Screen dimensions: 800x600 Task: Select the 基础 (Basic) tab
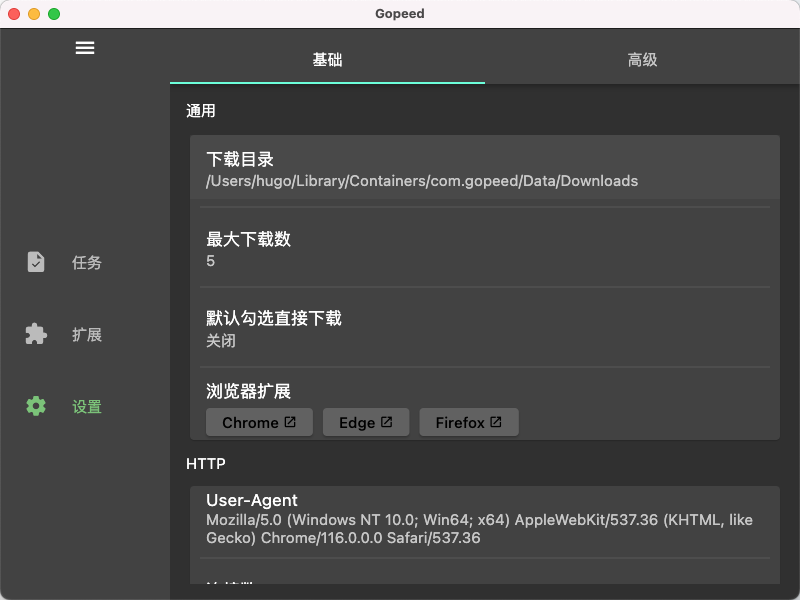(x=328, y=60)
